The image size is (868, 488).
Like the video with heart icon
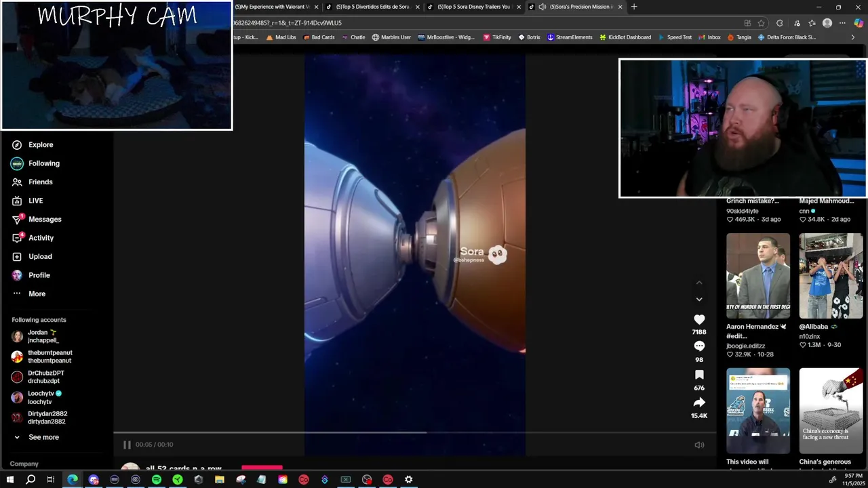699,319
